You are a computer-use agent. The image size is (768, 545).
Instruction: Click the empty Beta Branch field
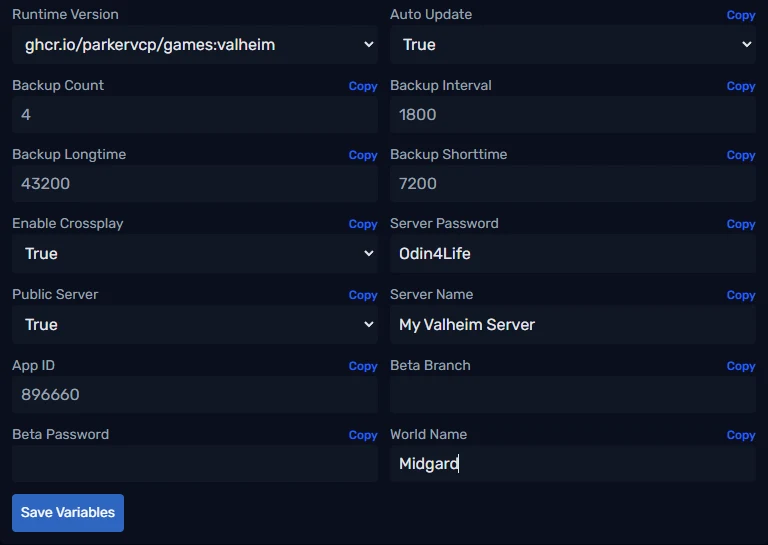[573, 395]
